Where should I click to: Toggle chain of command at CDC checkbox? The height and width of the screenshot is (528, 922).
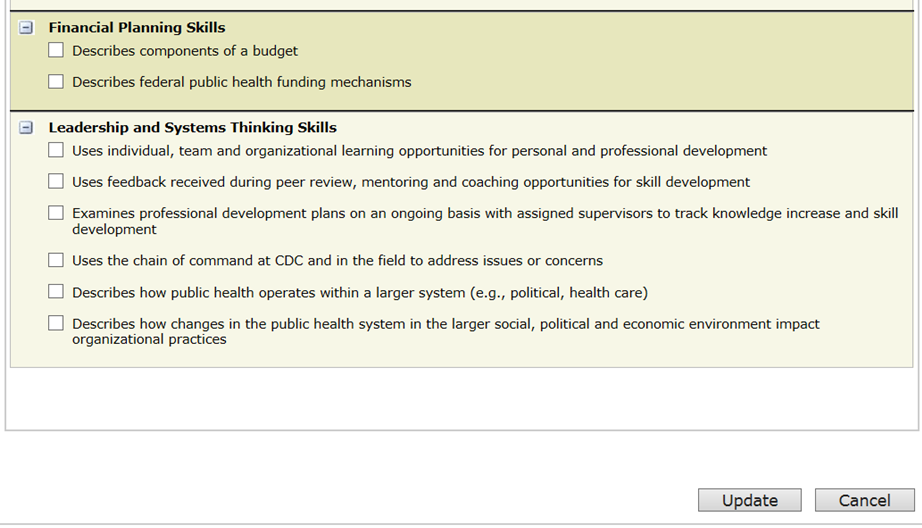(56, 260)
